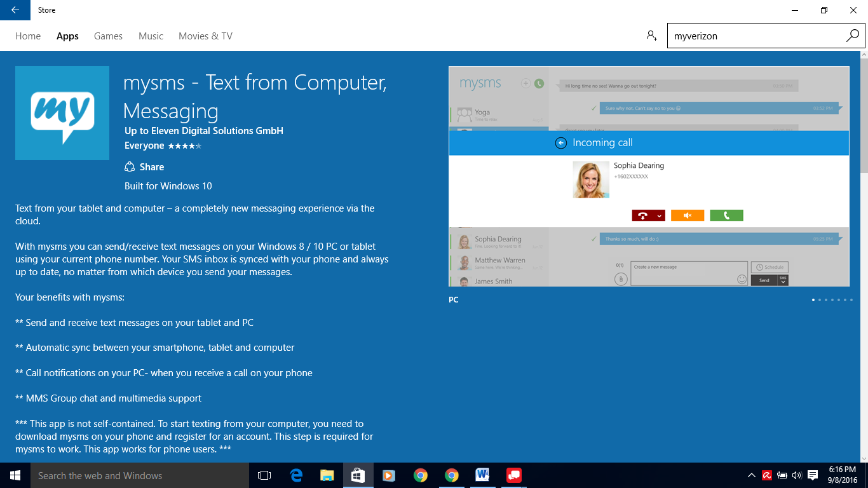The width and height of the screenshot is (868, 488).
Task: Go back using the Store back arrow
Action: pyautogui.click(x=15, y=10)
